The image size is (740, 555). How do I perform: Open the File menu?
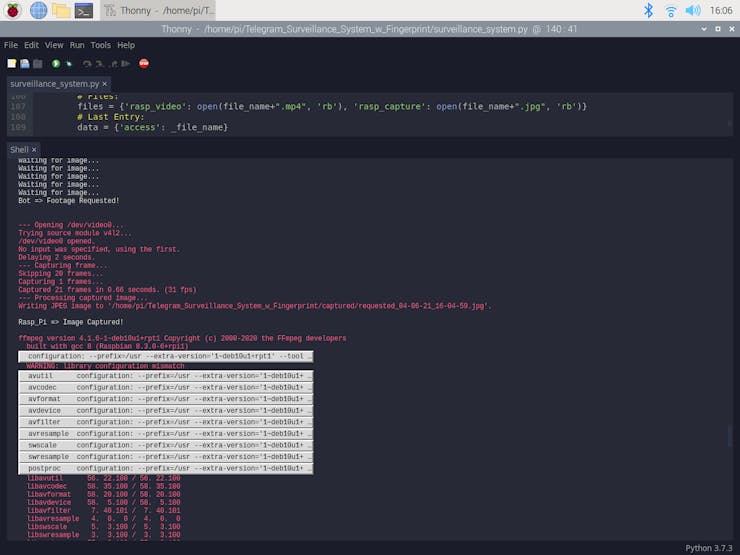pos(11,45)
